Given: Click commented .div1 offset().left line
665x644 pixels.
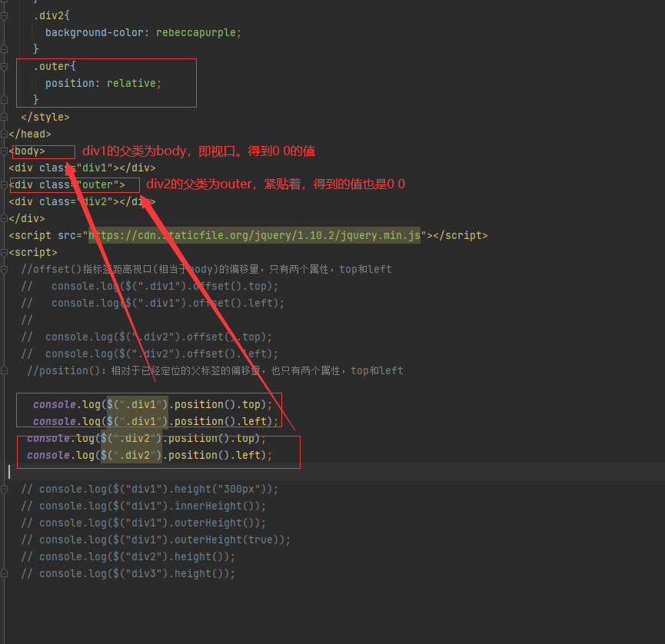Looking at the screenshot, I should pos(153,303).
